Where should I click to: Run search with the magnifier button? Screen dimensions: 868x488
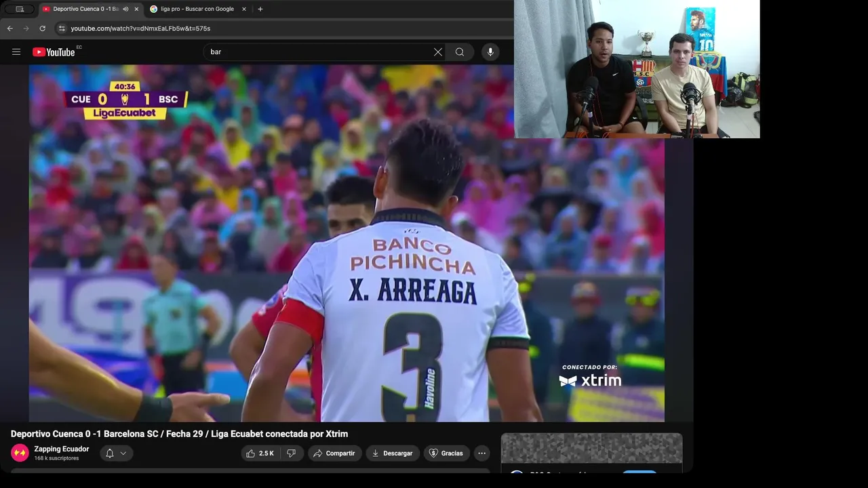[x=460, y=52]
